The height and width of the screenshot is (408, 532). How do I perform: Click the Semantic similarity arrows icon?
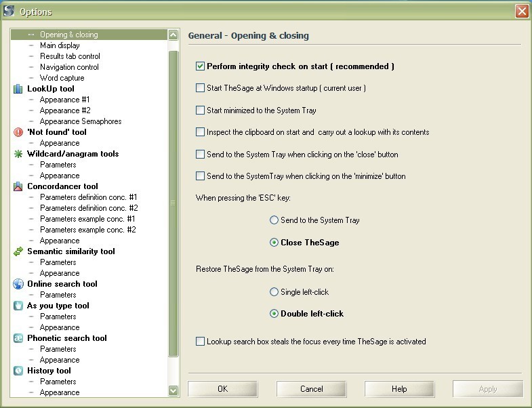(18, 251)
